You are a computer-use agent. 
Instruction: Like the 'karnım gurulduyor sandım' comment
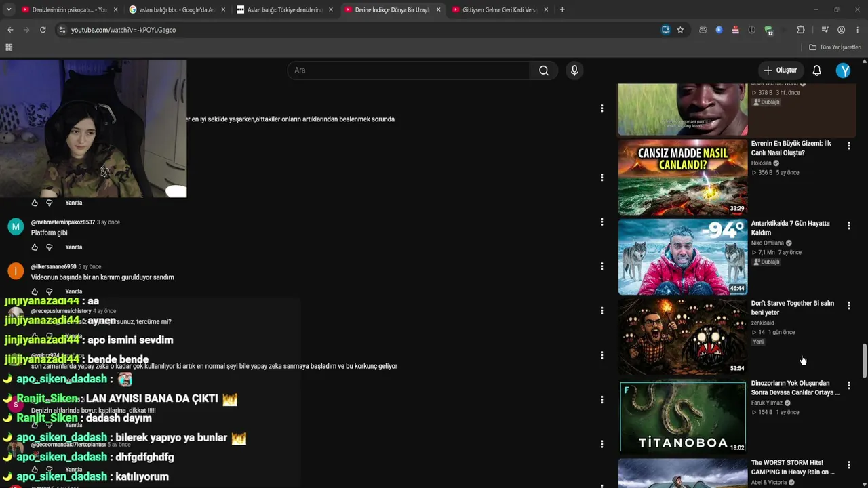tap(35, 291)
